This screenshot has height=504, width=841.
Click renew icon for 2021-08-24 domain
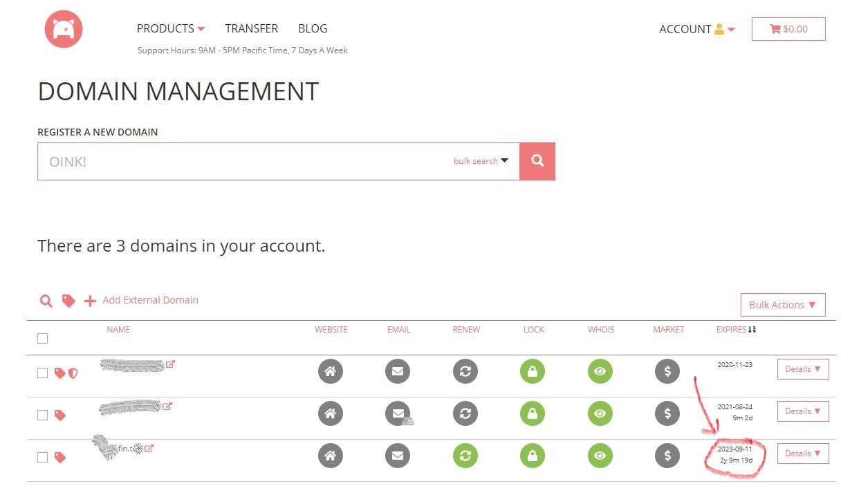pyautogui.click(x=465, y=414)
